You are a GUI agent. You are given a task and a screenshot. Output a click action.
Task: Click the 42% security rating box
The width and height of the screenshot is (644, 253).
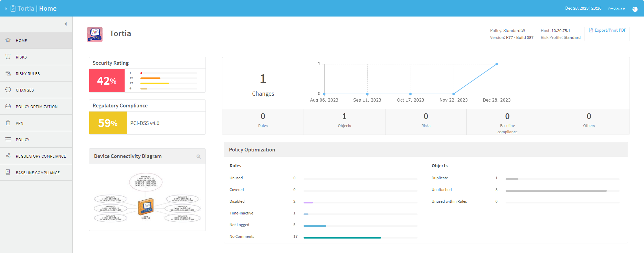(107, 81)
